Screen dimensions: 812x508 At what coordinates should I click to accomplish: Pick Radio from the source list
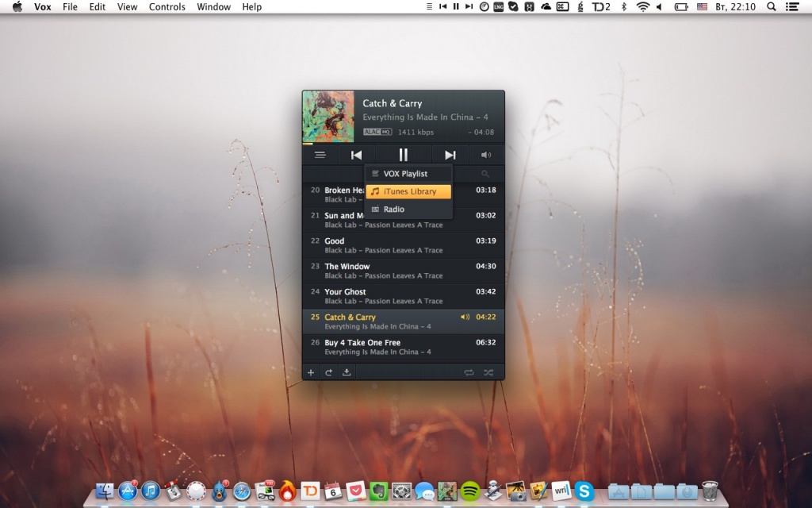393,210
